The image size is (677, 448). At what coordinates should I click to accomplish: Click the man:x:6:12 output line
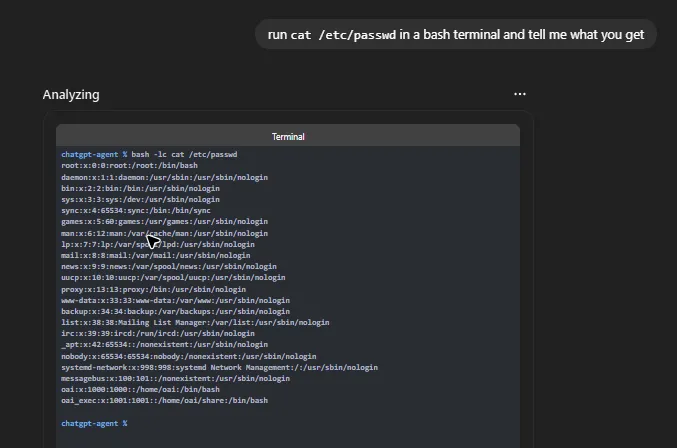point(165,233)
